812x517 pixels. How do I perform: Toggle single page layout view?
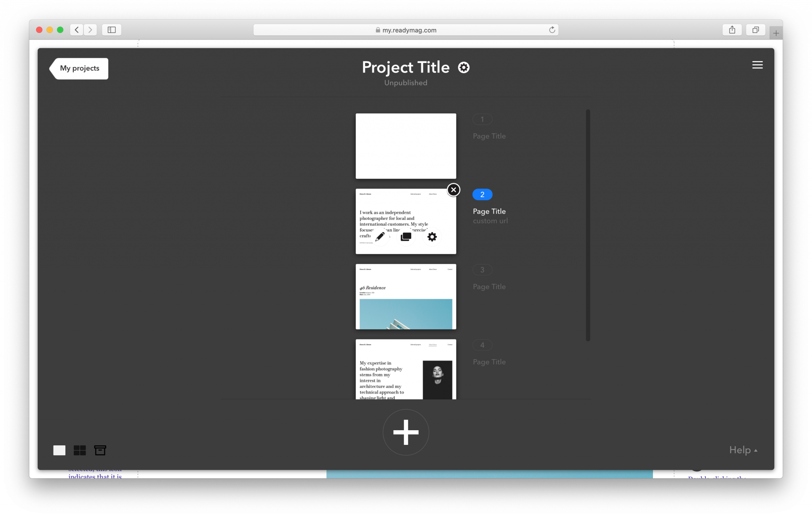point(59,450)
